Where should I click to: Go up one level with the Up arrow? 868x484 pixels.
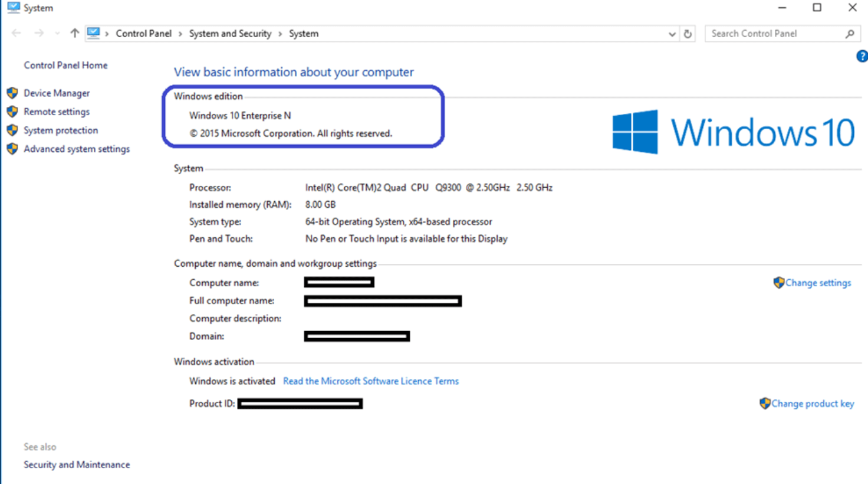point(74,34)
